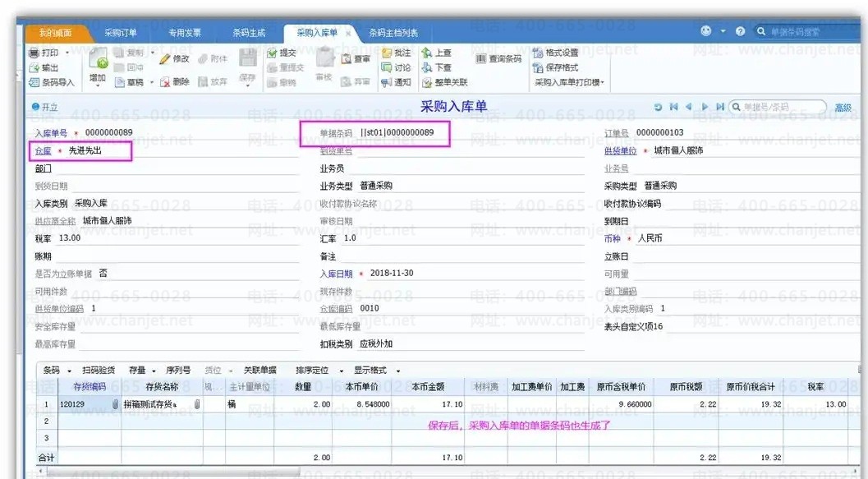
Task: Click the 存货编码 cell containing 120129
Action: pyautogui.click(x=72, y=405)
